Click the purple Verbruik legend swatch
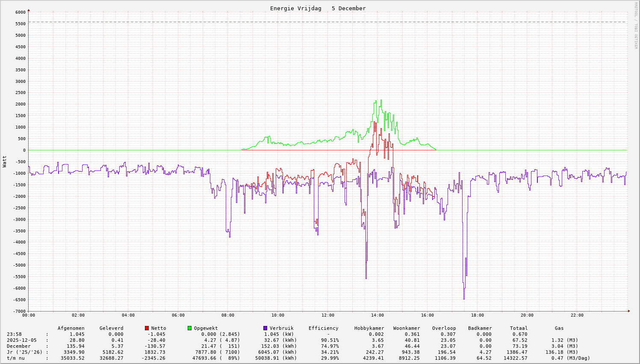 pyautogui.click(x=265, y=328)
